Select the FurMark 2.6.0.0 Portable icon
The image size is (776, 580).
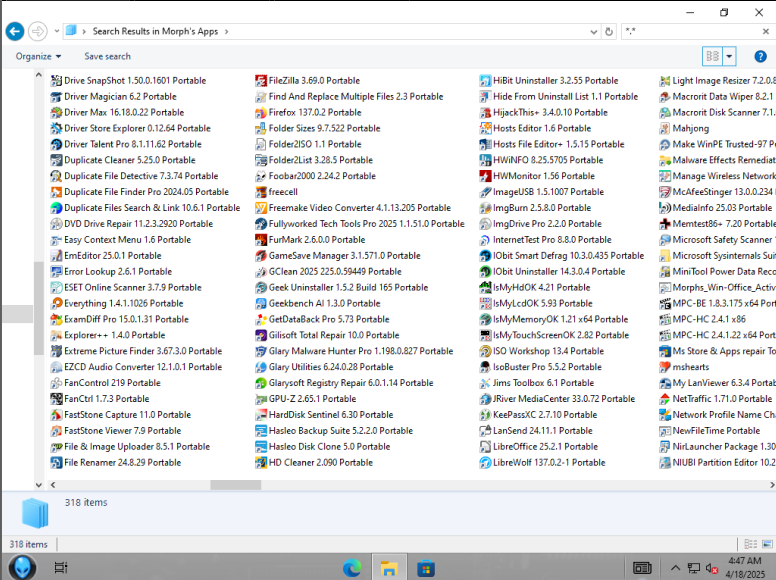(x=260, y=240)
